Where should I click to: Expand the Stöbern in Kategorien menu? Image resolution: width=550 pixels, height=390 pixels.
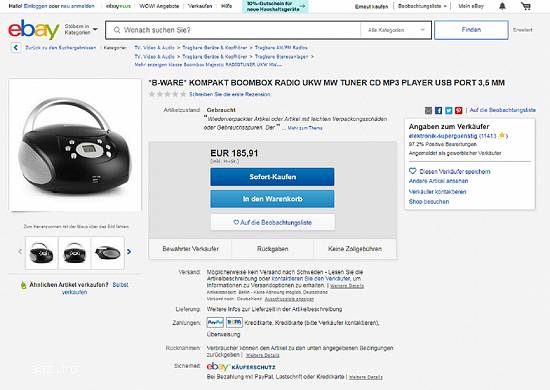coord(81,29)
